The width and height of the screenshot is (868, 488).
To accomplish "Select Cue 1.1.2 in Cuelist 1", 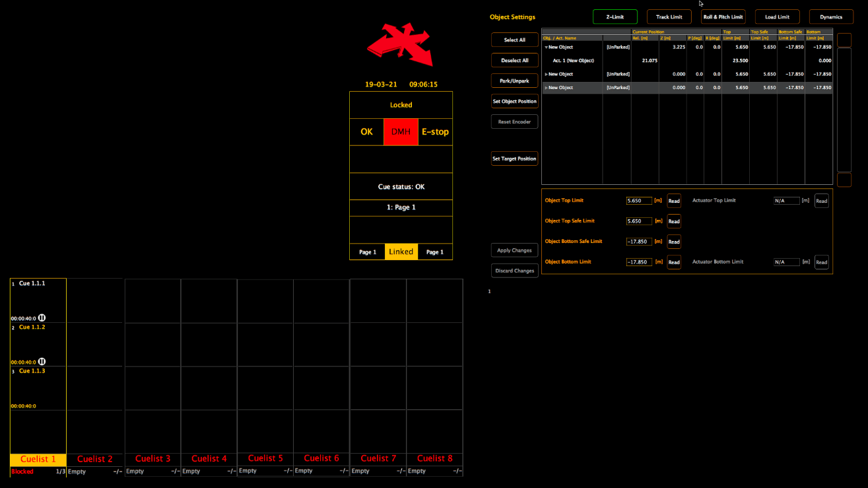I will (x=38, y=345).
